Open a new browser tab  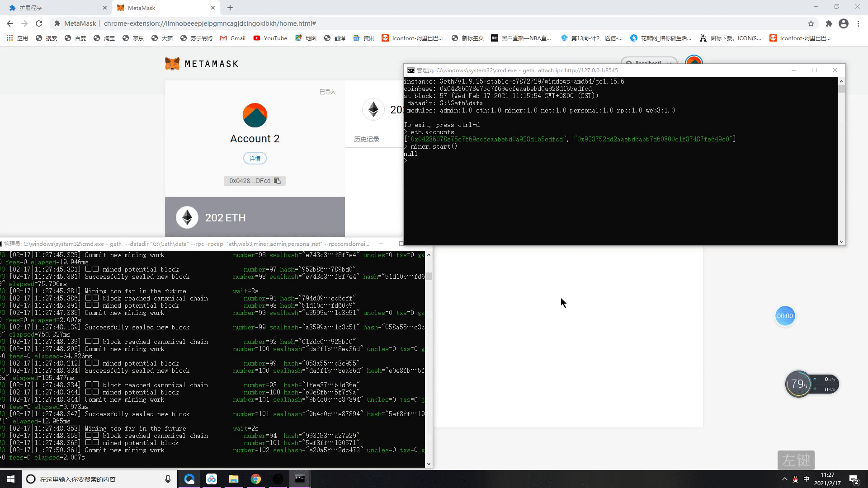tap(230, 8)
